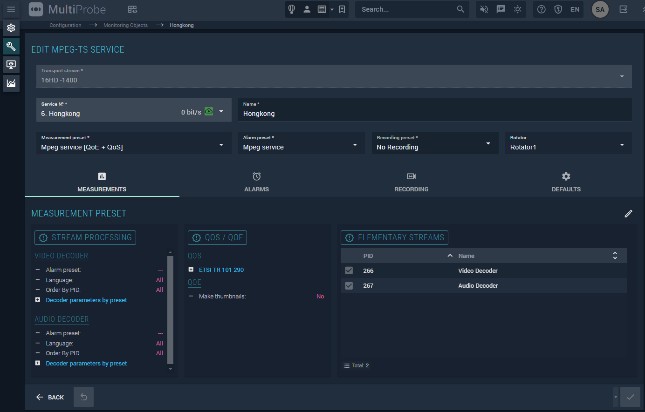Click Monitoring Objects in the breadcrumb
The image size is (645, 412).
[127, 24]
